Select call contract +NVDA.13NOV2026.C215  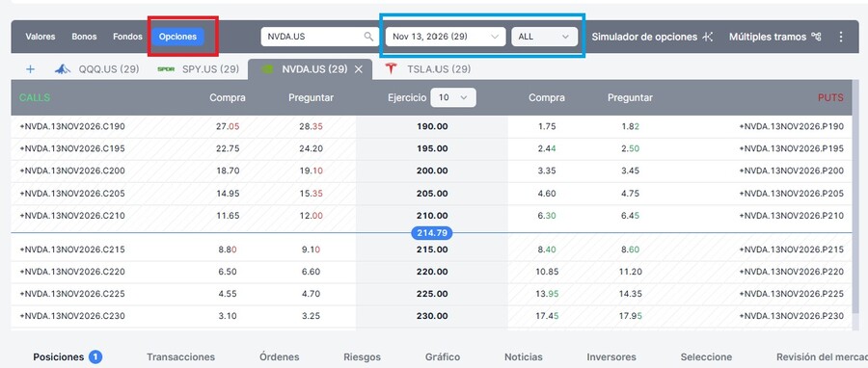pyautogui.click(x=72, y=250)
